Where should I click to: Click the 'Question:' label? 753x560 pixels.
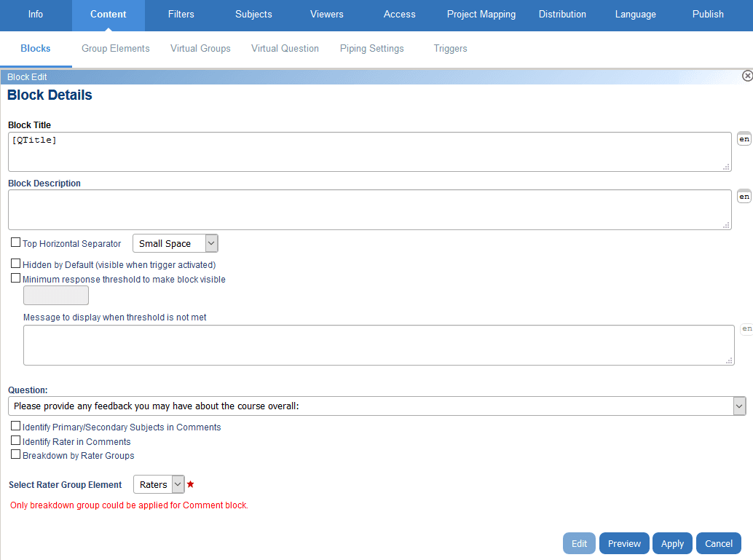coord(28,390)
